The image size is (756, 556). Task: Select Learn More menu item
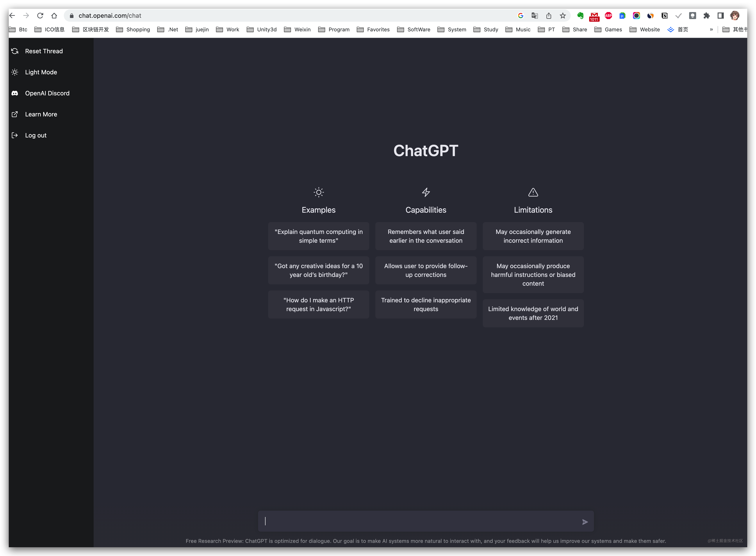tap(41, 114)
